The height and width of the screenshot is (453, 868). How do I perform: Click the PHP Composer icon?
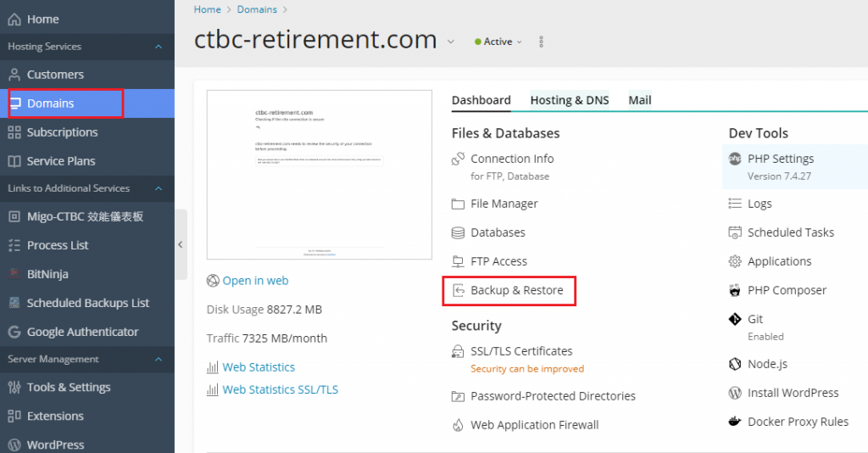coord(734,290)
